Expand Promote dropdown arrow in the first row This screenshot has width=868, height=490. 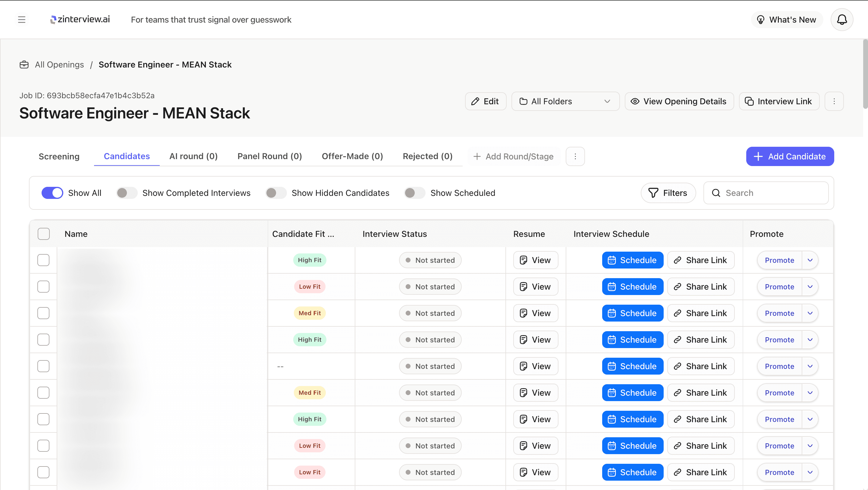(x=810, y=260)
